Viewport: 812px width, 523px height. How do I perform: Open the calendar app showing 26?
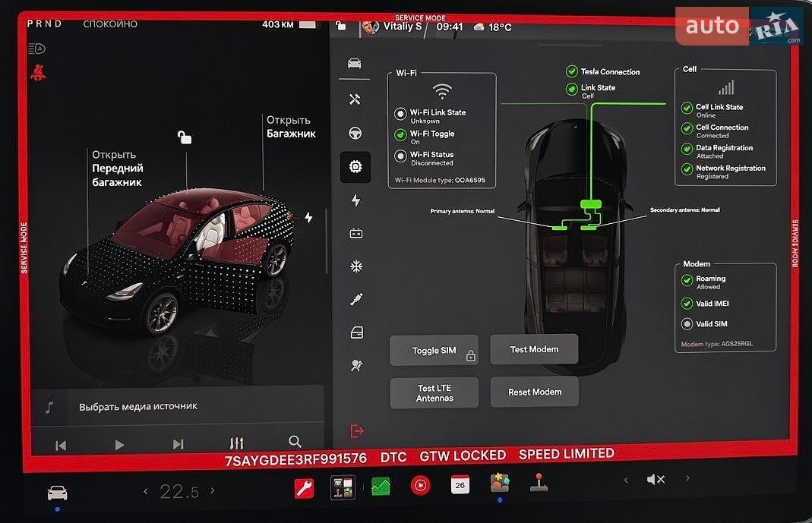point(460,485)
